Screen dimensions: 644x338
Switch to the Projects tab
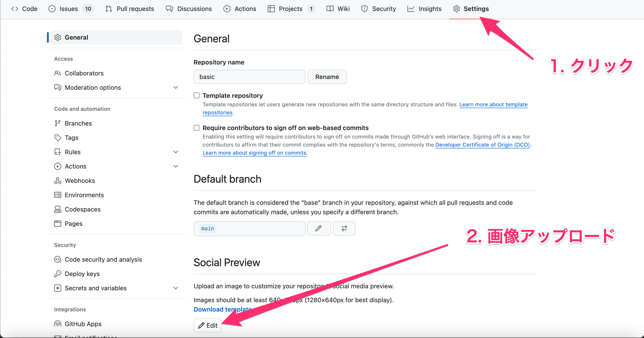290,9
